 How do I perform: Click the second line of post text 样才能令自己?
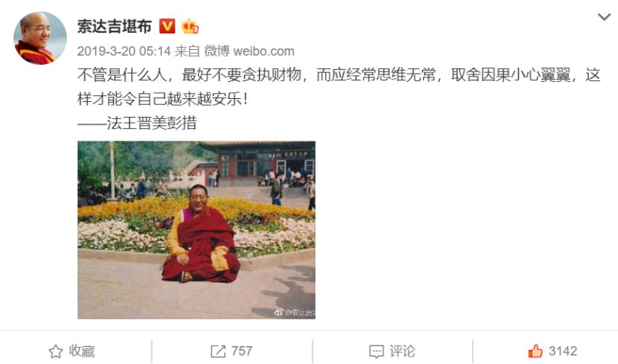coord(163,99)
